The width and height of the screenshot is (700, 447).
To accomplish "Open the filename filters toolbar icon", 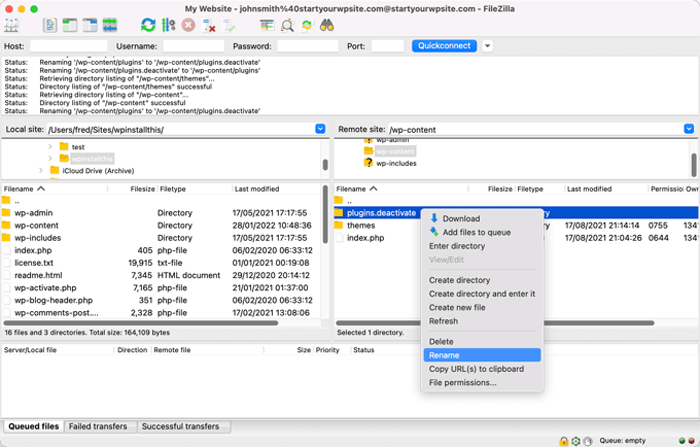I will click(267, 25).
